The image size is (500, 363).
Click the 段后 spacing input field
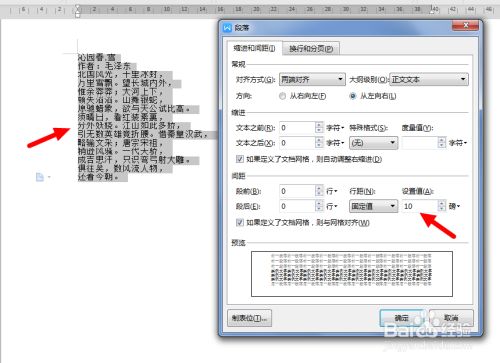pos(297,206)
